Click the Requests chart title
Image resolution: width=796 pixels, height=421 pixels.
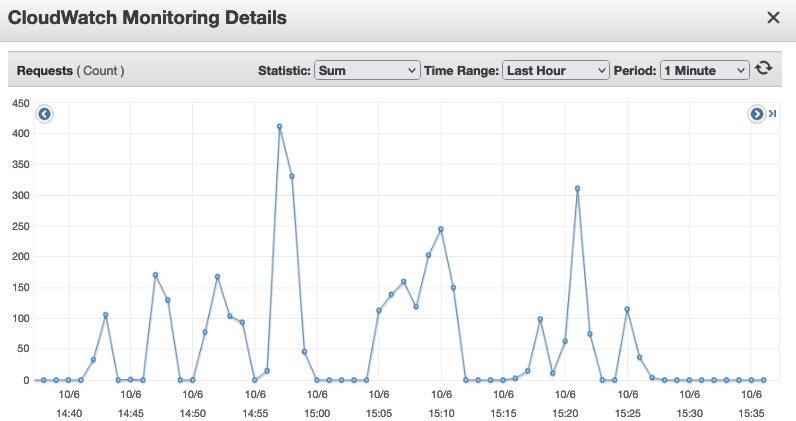click(71, 71)
